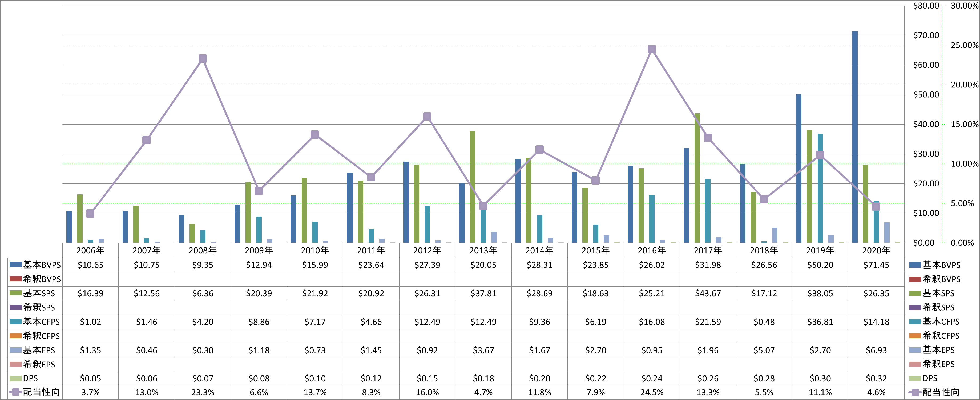Image resolution: width=980 pixels, height=400 pixels.
Task: Click the 希釈EPS pink swatch in the left legend
Action: 15,364
